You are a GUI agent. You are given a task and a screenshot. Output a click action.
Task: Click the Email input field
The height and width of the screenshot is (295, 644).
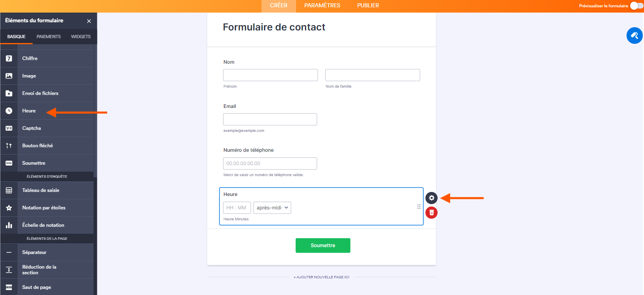pos(270,119)
